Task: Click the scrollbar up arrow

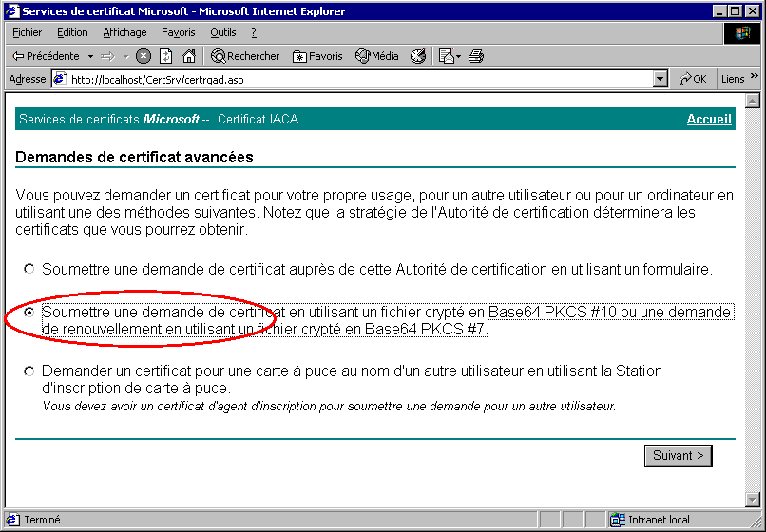Action: 753,101
